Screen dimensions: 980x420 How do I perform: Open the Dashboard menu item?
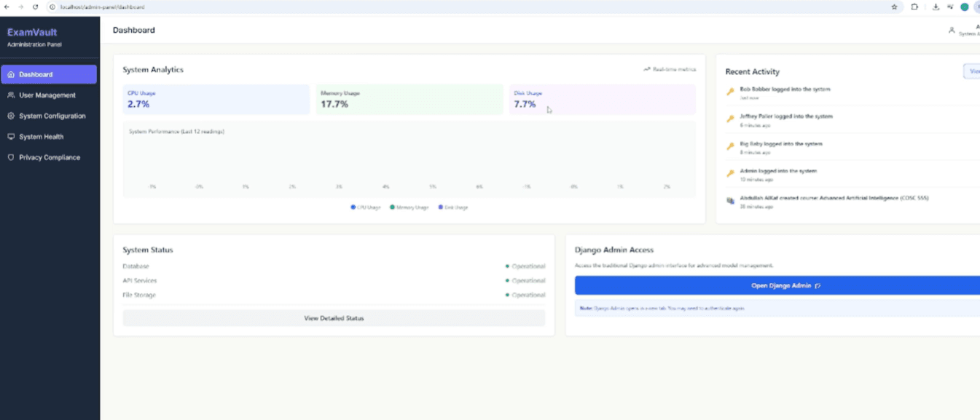(49, 74)
